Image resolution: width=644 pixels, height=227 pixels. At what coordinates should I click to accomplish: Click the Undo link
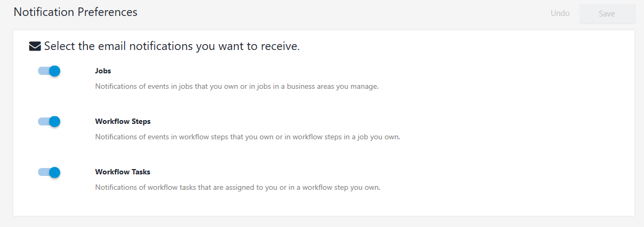[560, 13]
